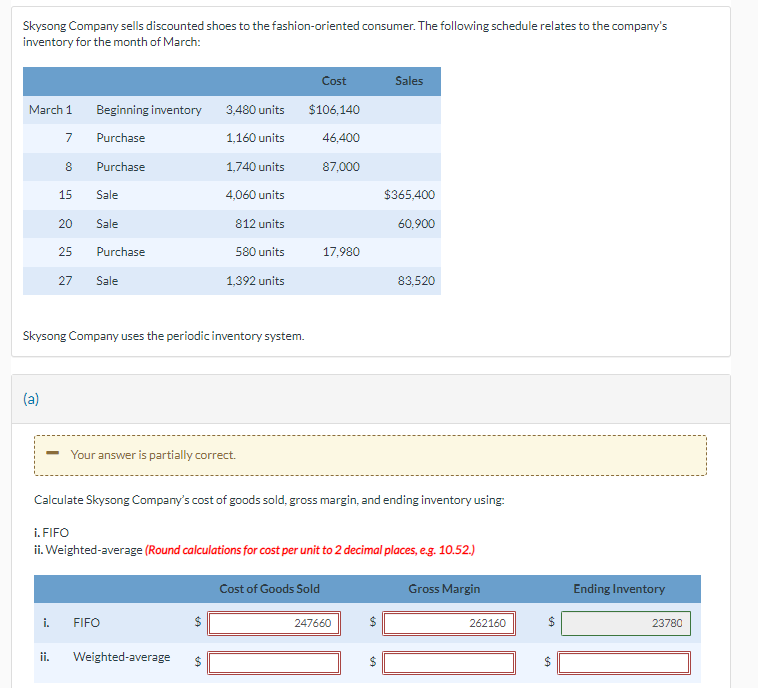Select the Cost column header

pos(334,81)
